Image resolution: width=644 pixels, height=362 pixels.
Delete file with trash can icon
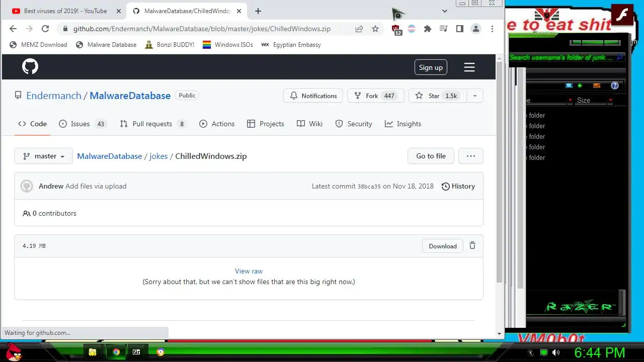pyautogui.click(x=472, y=246)
